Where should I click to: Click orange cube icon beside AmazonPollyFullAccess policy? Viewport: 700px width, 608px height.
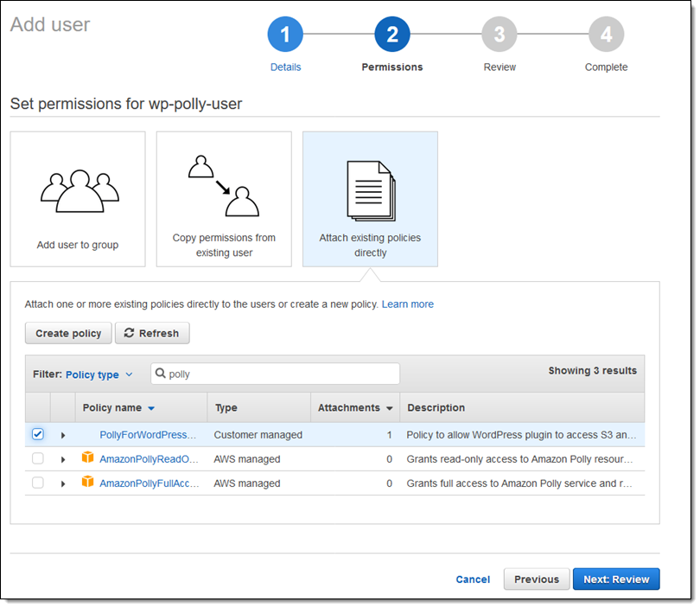87,483
